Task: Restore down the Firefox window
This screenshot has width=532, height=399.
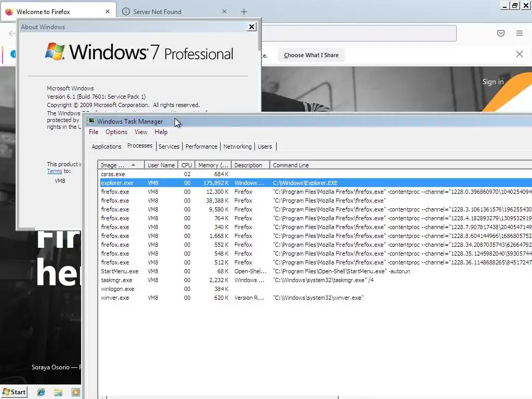Action: (515, 5)
